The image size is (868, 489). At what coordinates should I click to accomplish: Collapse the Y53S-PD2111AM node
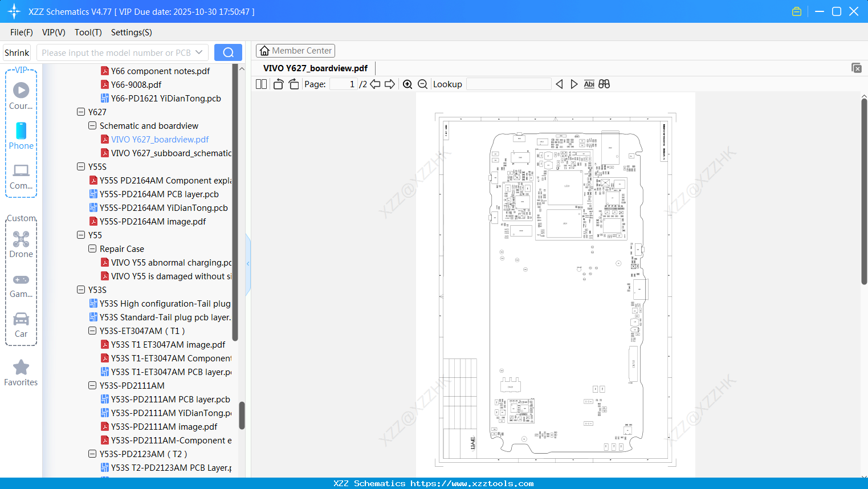coord(92,386)
